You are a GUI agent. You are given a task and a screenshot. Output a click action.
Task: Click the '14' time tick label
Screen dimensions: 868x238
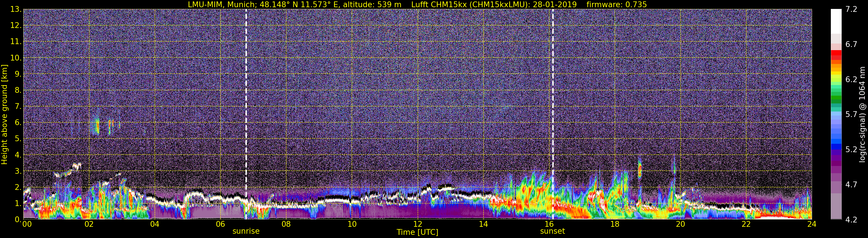click(483, 224)
